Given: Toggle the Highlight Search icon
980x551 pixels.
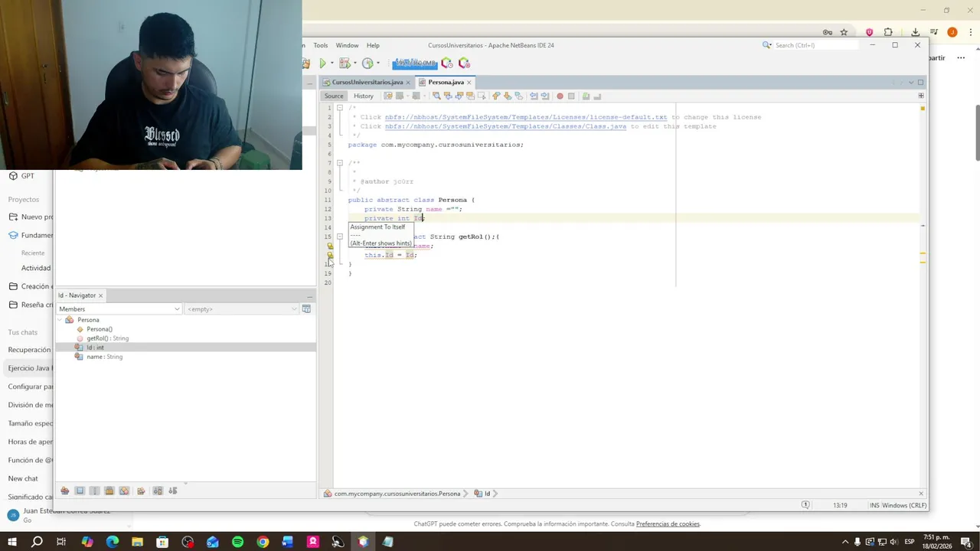Looking at the screenshot, I should tap(470, 96).
